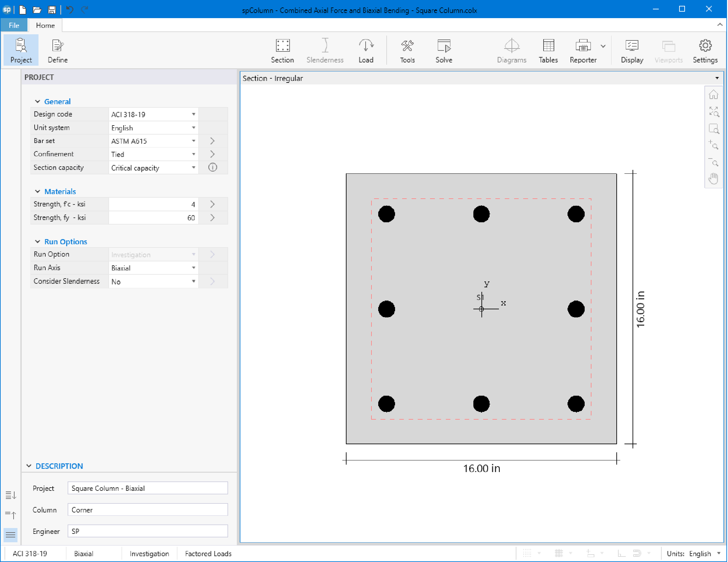Open the File menu tab

click(x=14, y=25)
